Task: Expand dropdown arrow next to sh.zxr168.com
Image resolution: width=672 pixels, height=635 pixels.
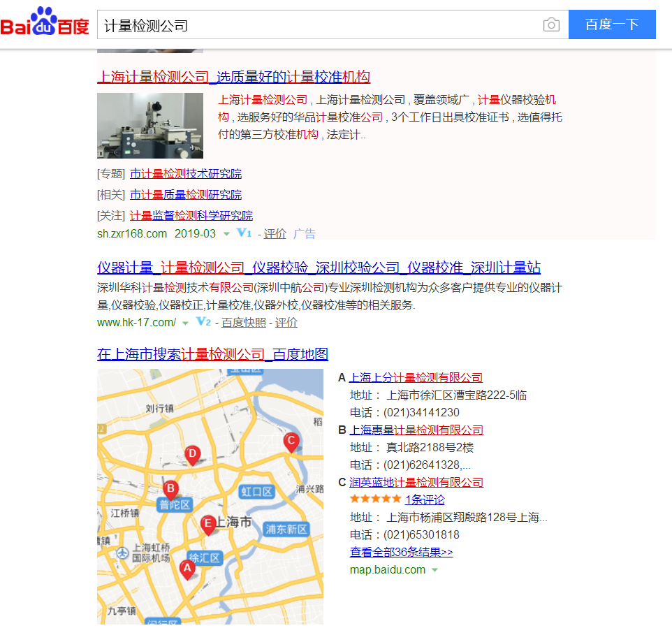Action: [226, 234]
